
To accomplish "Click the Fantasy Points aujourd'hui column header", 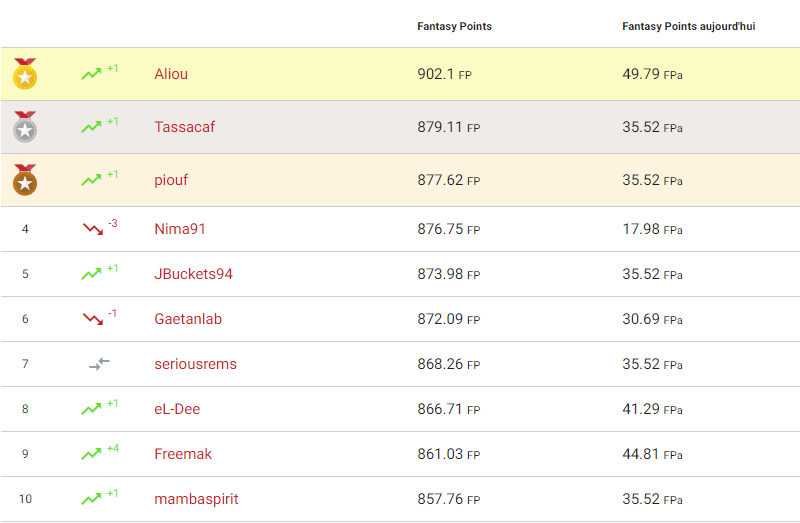I will [x=688, y=26].
